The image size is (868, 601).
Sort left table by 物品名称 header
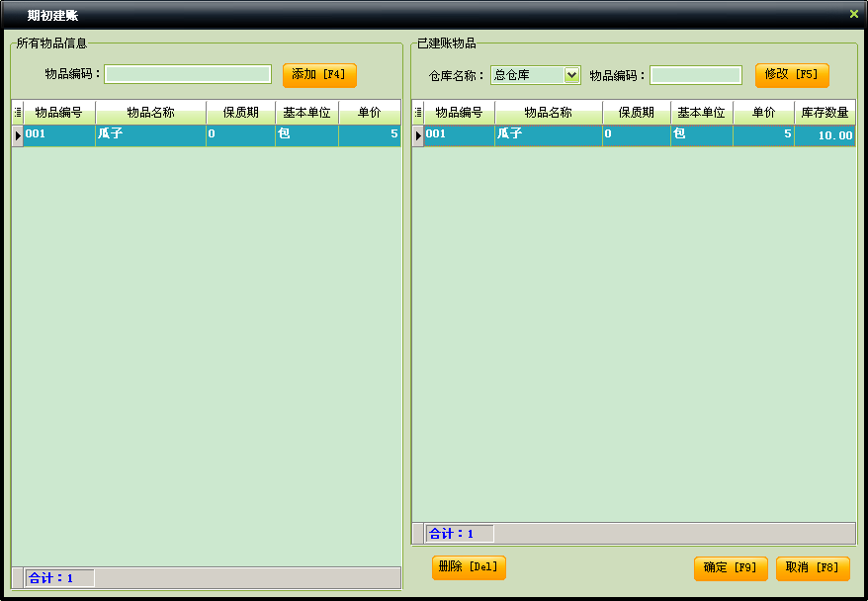coord(150,113)
